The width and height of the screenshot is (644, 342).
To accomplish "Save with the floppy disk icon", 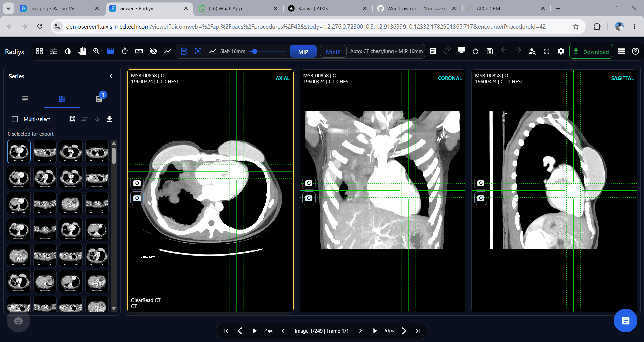I will (x=490, y=51).
